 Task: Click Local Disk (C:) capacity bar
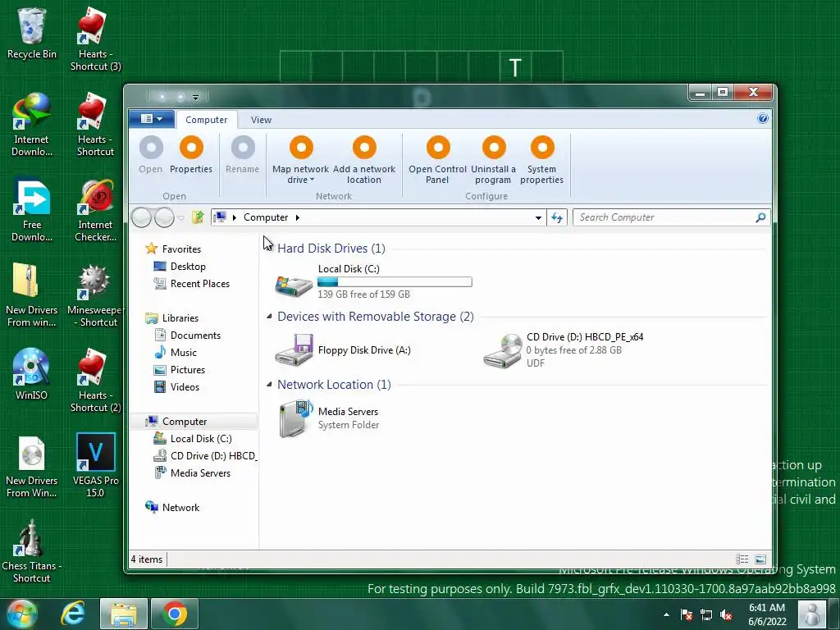pyautogui.click(x=395, y=282)
